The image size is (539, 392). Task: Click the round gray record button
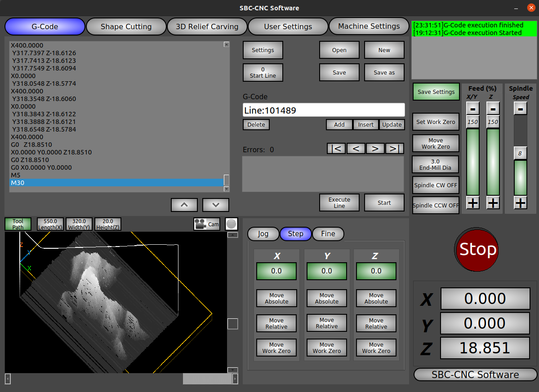coord(231,224)
